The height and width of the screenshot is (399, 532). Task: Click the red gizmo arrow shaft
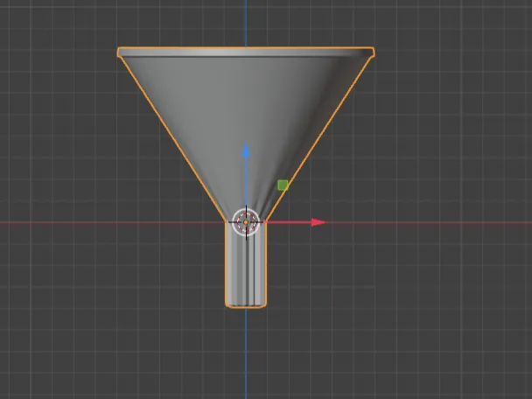[x=289, y=222]
